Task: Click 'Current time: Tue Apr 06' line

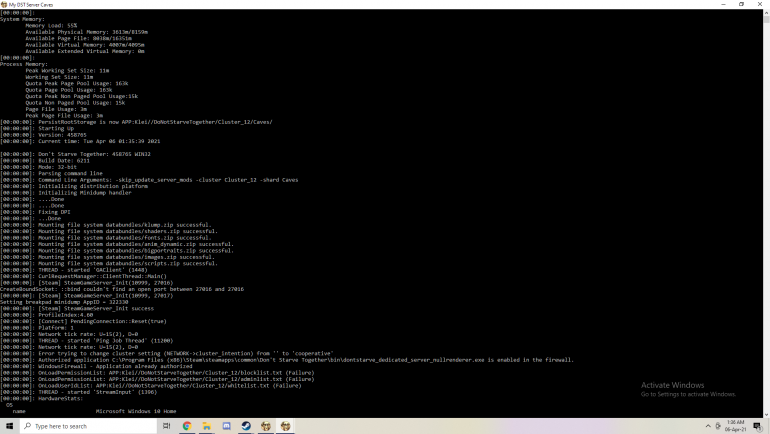Action: click(80, 141)
